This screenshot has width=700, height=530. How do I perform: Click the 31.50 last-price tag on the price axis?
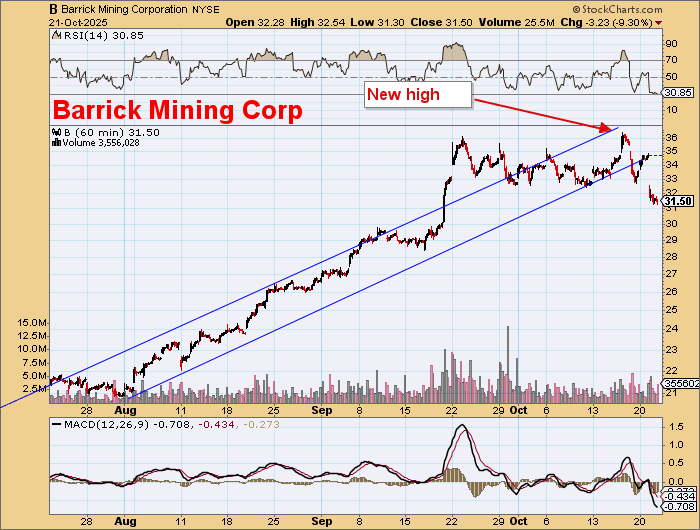(x=679, y=201)
